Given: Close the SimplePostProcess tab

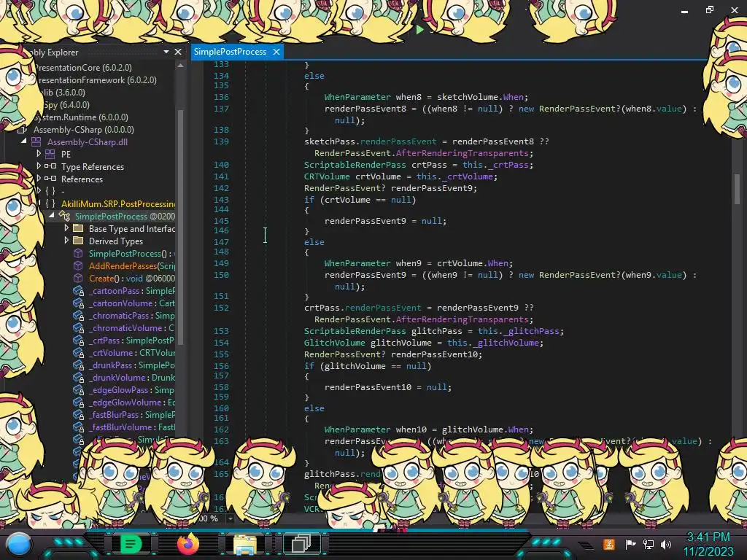Looking at the screenshot, I should click(x=276, y=52).
